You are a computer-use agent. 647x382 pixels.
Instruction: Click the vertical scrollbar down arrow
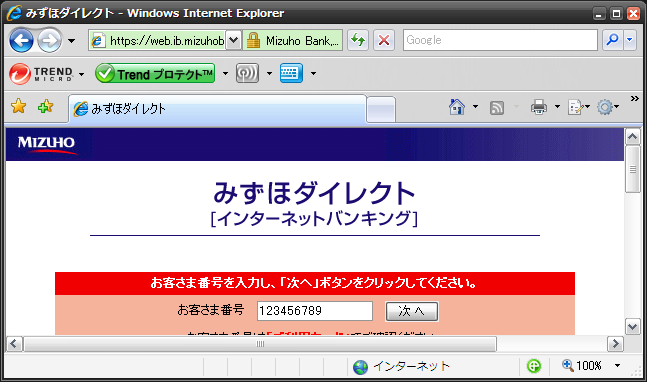pos(633,327)
